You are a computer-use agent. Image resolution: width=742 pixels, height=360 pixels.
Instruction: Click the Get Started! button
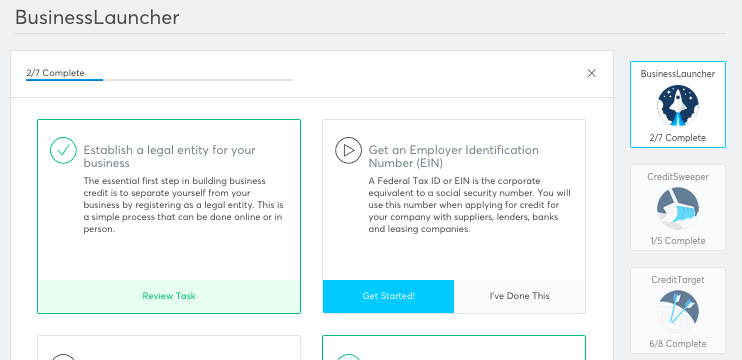(x=389, y=296)
